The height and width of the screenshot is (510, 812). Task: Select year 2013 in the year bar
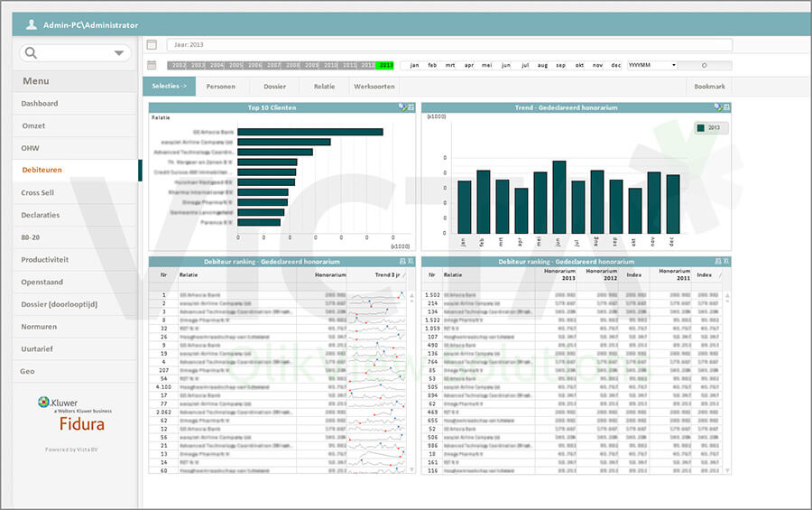point(384,65)
